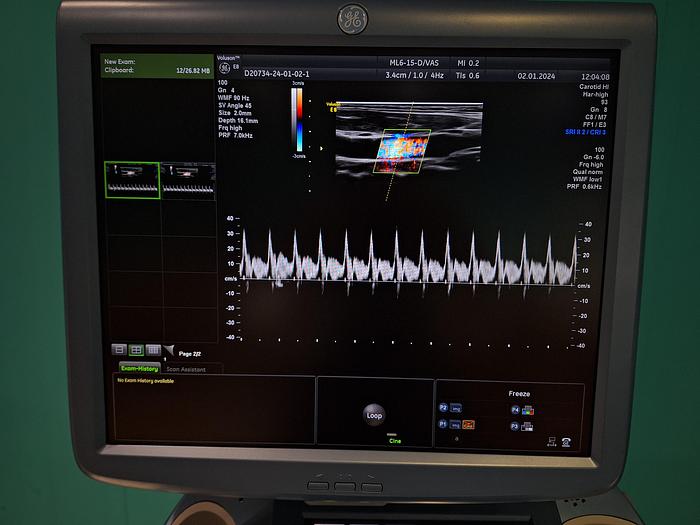Click the Clipboard 12/26.82 MB status
This screenshot has height=525, width=700.
click(x=157, y=71)
